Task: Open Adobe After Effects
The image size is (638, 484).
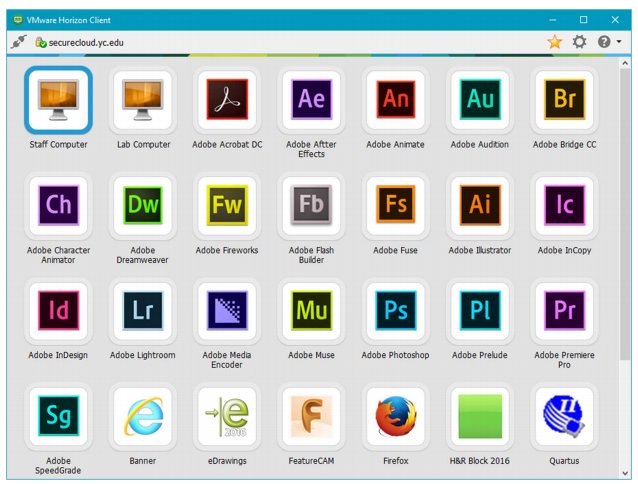Action: tap(311, 100)
